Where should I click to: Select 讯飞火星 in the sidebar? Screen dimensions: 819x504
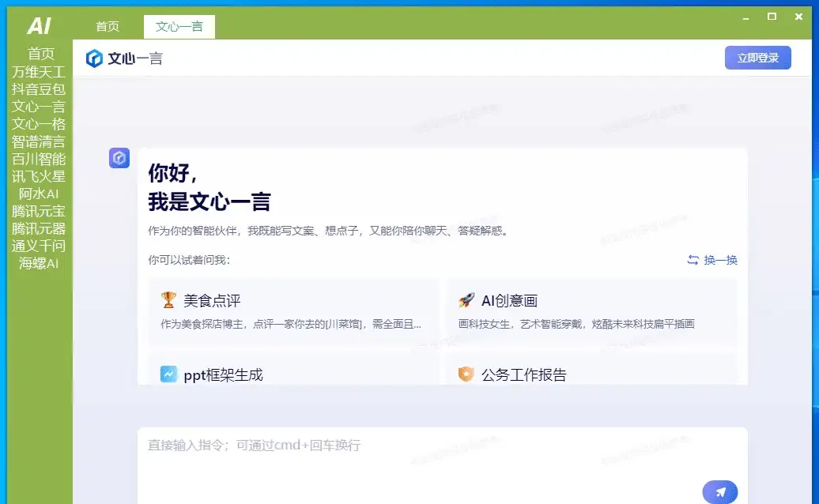39,176
